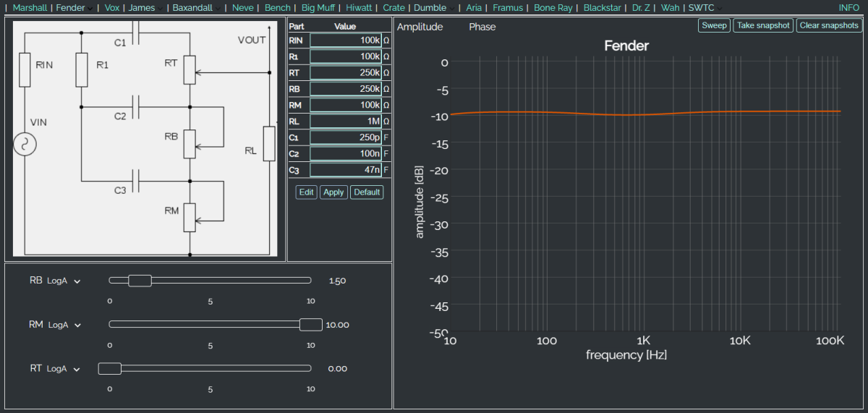Open the INFO page
The height and width of the screenshot is (413, 868).
849,8
